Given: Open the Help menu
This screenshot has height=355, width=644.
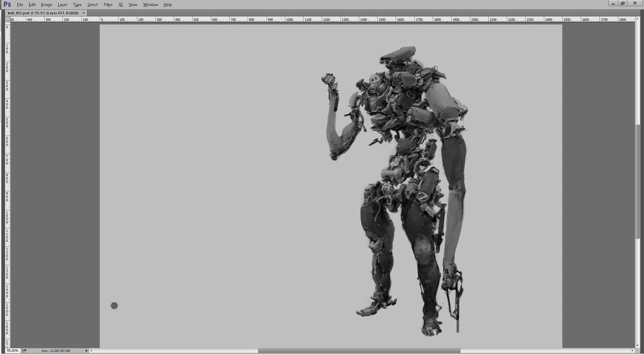Looking at the screenshot, I should coord(167,4).
